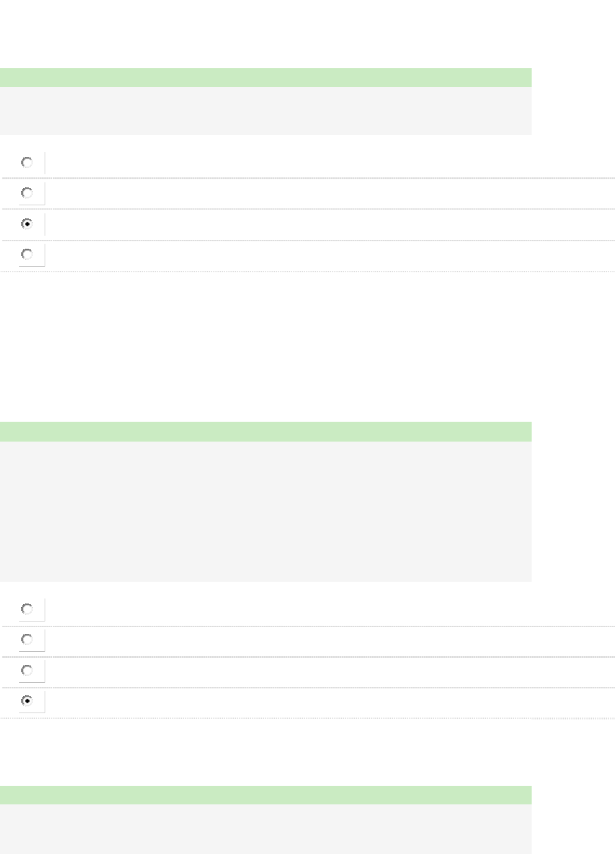Viewport: 616px width, 854px height.
Task: Select the fourth answer radio button of the top question
Action: pos(27,254)
